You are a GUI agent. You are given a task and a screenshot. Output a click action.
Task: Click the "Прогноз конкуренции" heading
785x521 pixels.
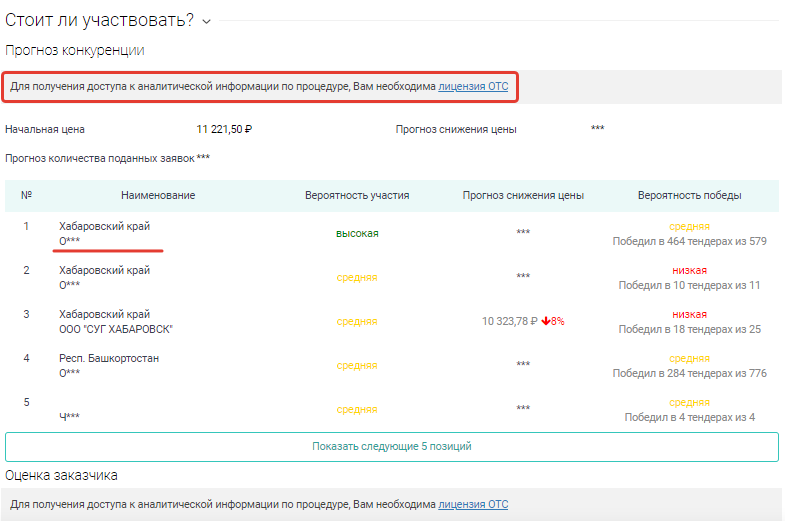(x=75, y=50)
